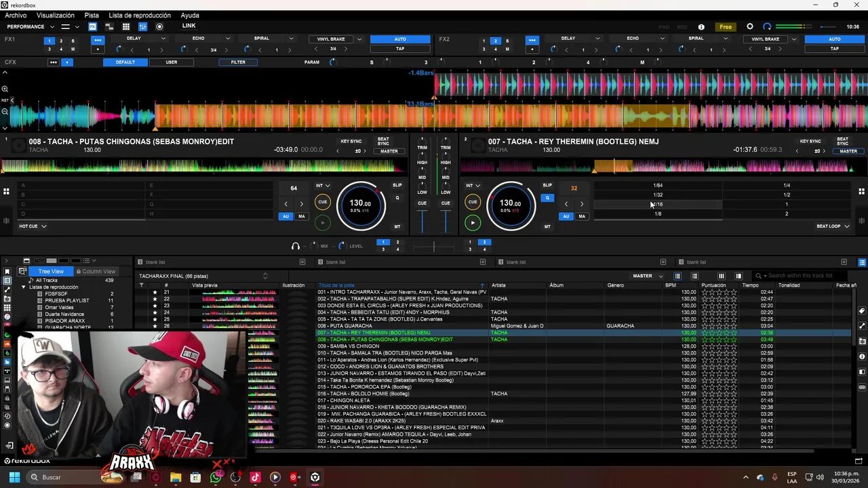Click the grid icon right of deck 2 beat loop
Image resolution: width=868 pixels, height=488 pixels.
pos(861,192)
